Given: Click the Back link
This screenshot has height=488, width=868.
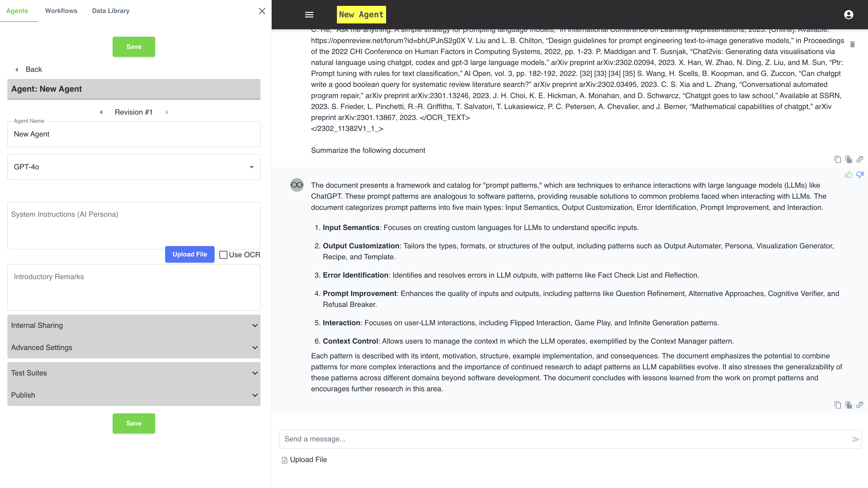Looking at the screenshot, I should (x=34, y=69).
